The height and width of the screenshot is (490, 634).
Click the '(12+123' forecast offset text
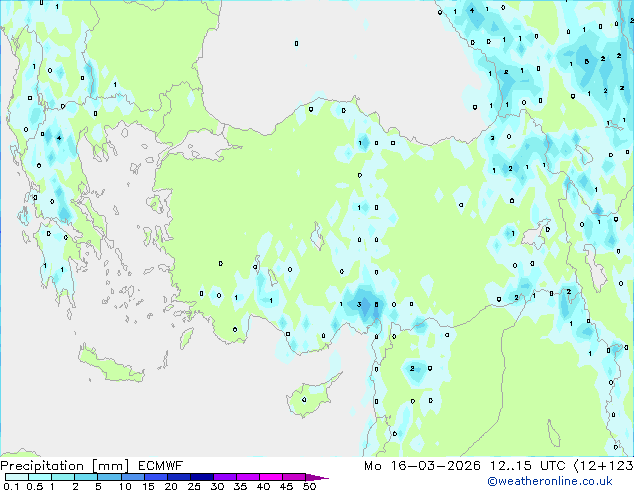[603, 466]
